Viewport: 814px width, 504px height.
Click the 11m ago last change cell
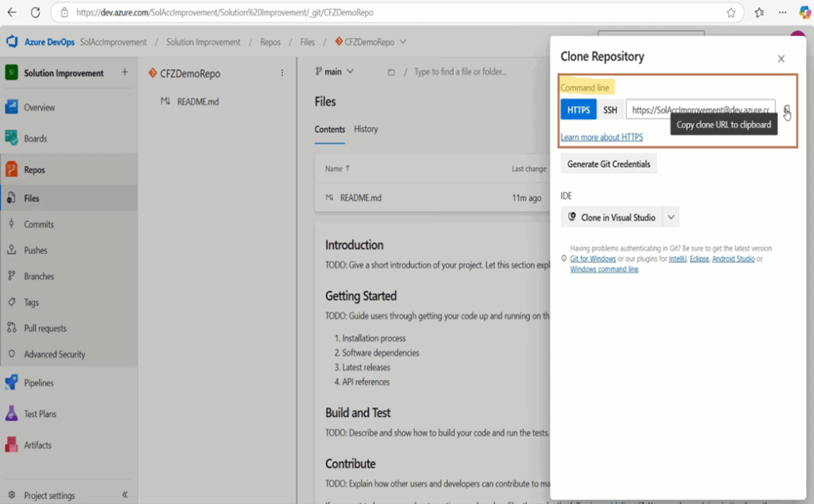(x=526, y=198)
